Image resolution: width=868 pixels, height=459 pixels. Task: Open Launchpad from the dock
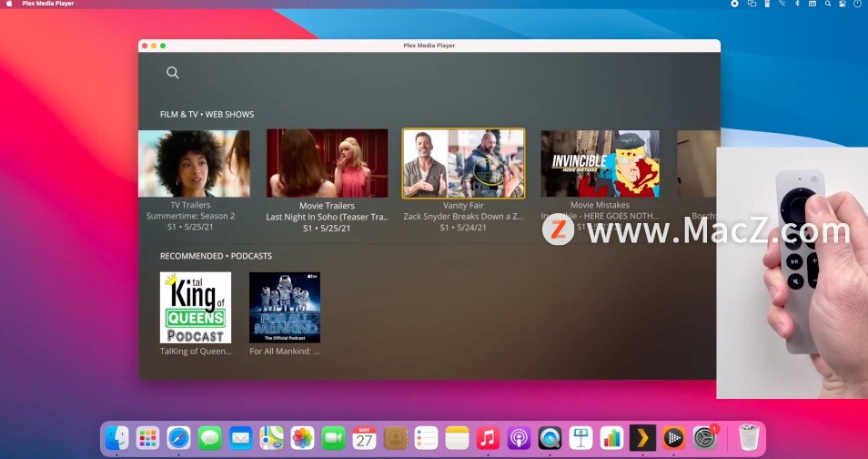(x=147, y=438)
